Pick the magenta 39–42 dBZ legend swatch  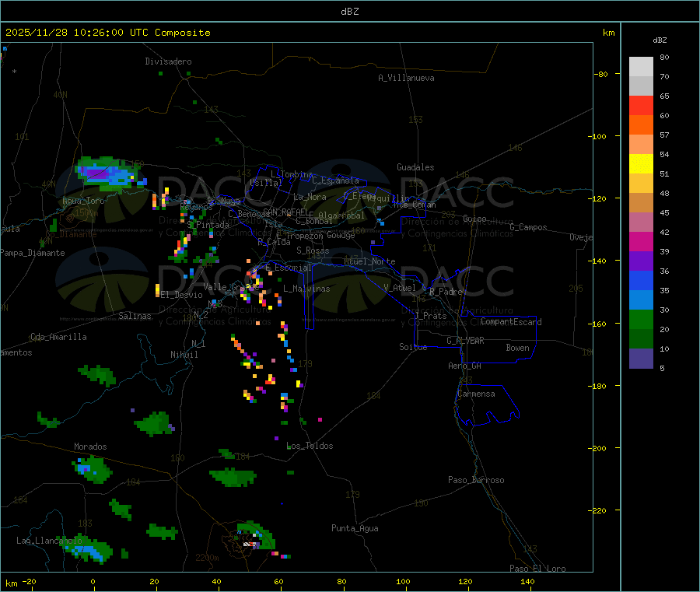[641, 241]
